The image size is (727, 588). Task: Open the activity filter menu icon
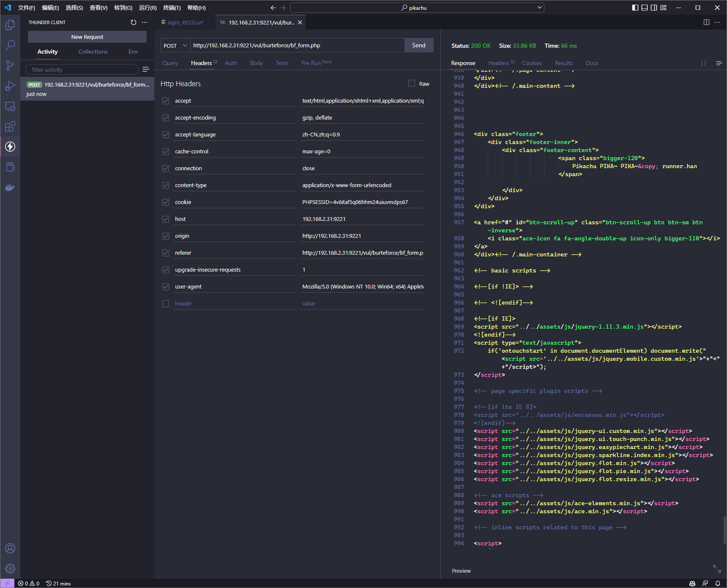[146, 69]
